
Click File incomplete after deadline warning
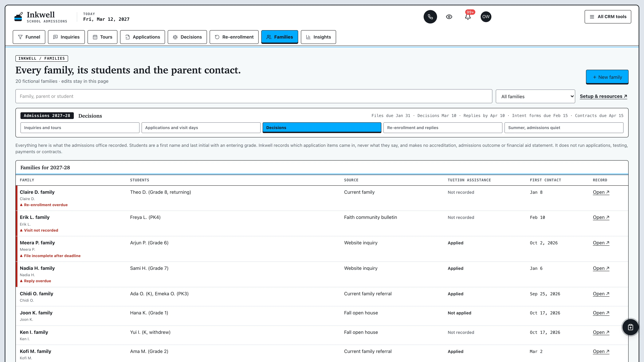(x=50, y=256)
